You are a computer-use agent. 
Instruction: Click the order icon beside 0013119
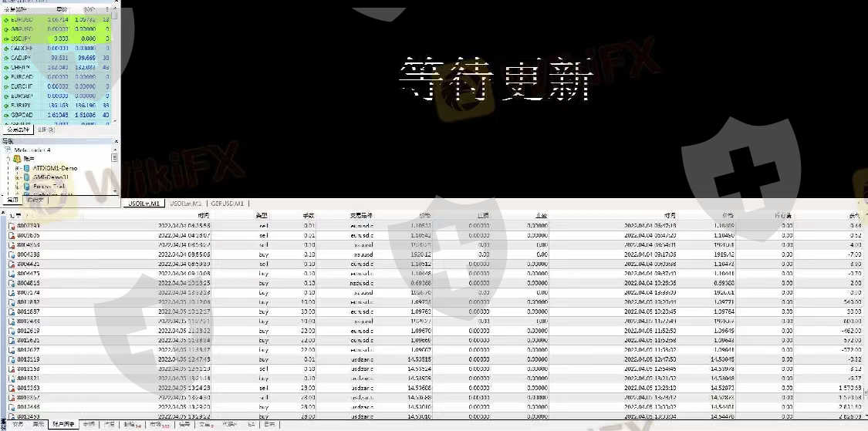tap(12, 359)
